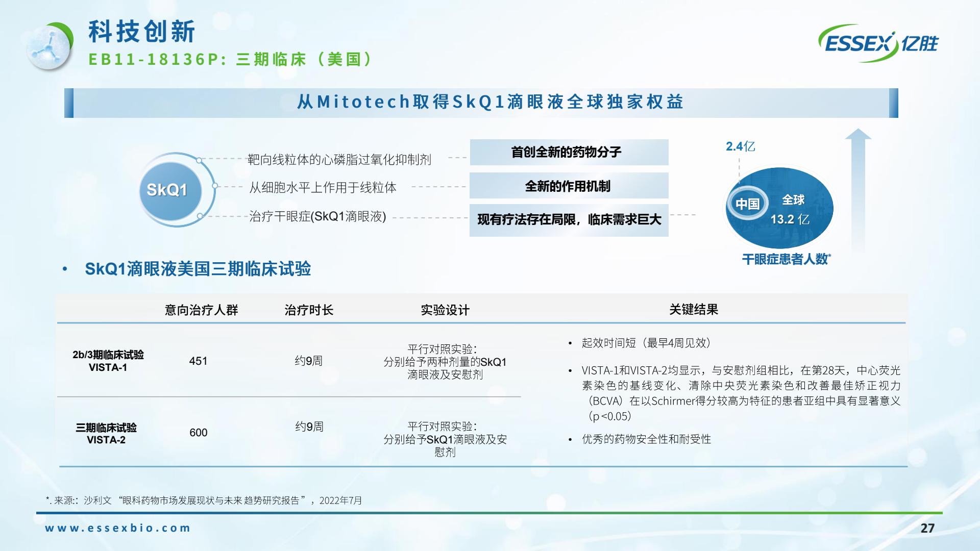Image resolution: width=980 pixels, height=551 pixels.
Task: Click the molecule sphere icon beside 科技创新
Action: (50, 47)
